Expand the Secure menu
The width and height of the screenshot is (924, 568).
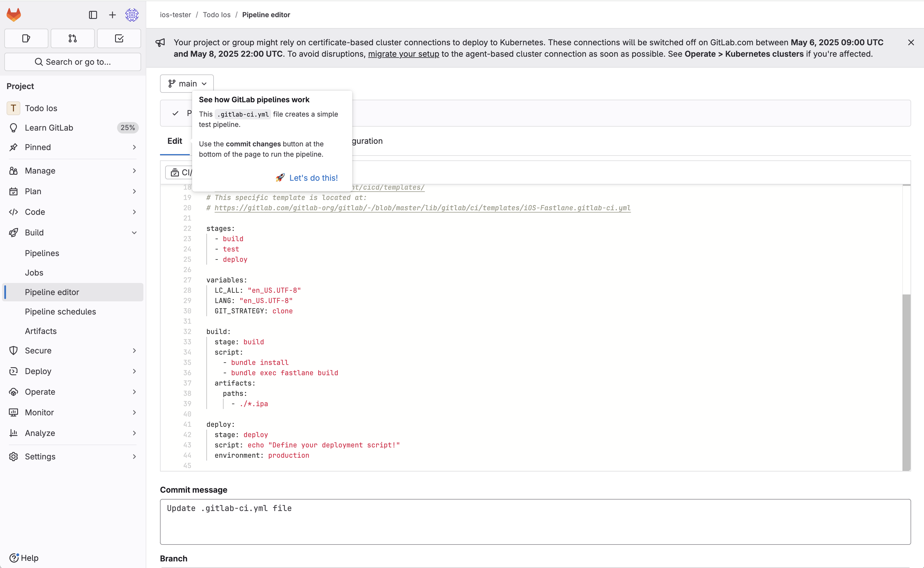click(x=72, y=351)
